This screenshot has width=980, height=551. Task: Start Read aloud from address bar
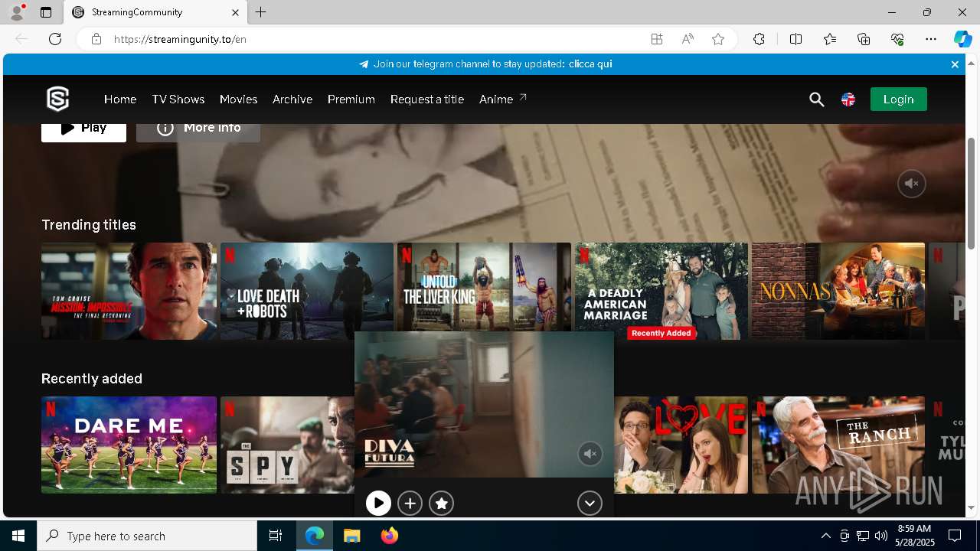coord(688,39)
